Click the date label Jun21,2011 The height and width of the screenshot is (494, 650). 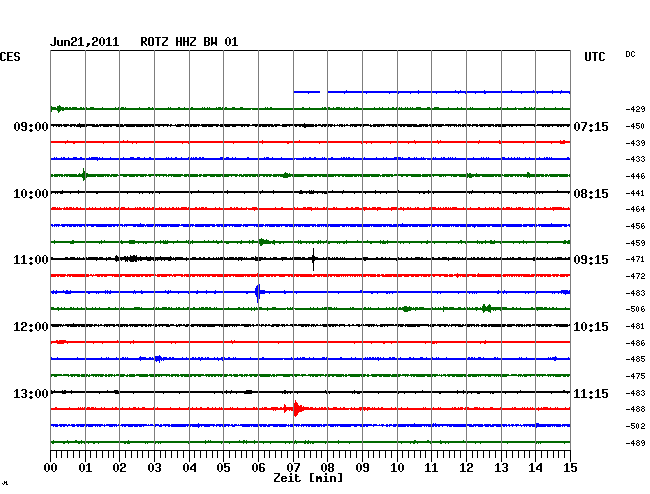click(84, 42)
